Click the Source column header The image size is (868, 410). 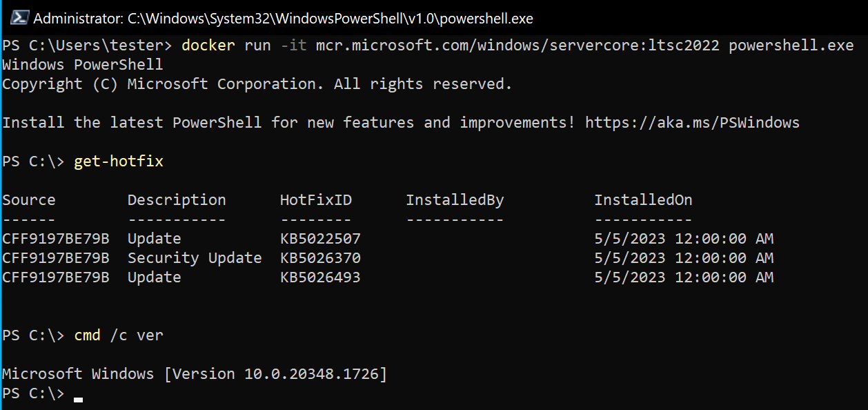pos(28,199)
